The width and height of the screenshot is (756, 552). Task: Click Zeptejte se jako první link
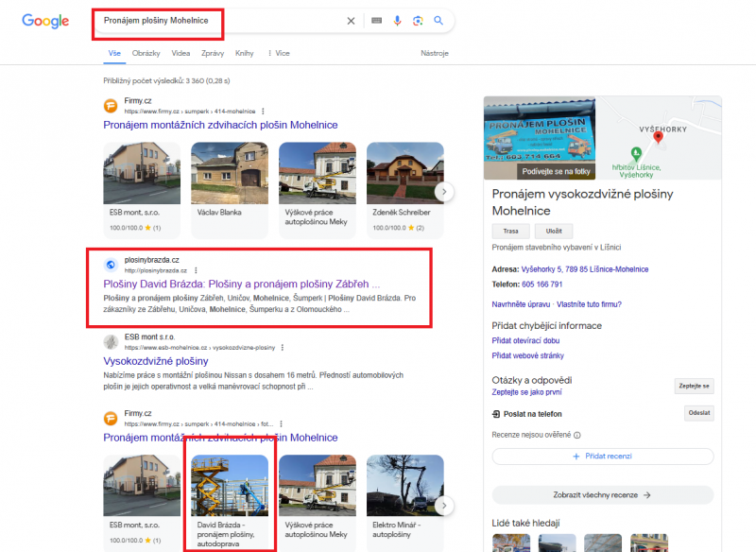(526, 392)
